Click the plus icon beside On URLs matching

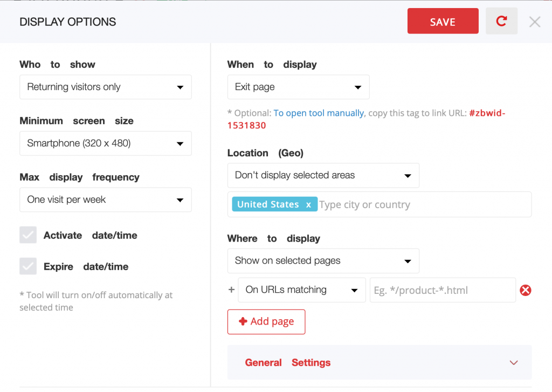pyautogui.click(x=231, y=290)
